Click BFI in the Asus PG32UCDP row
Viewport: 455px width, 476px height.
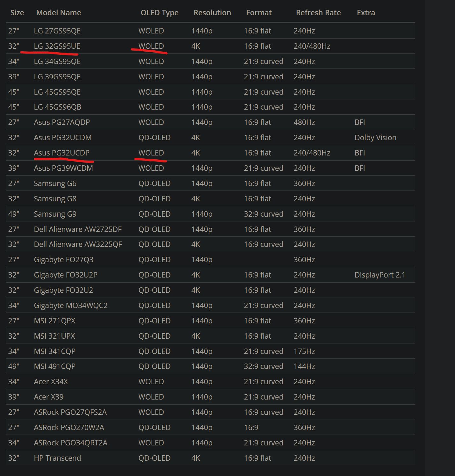click(360, 153)
